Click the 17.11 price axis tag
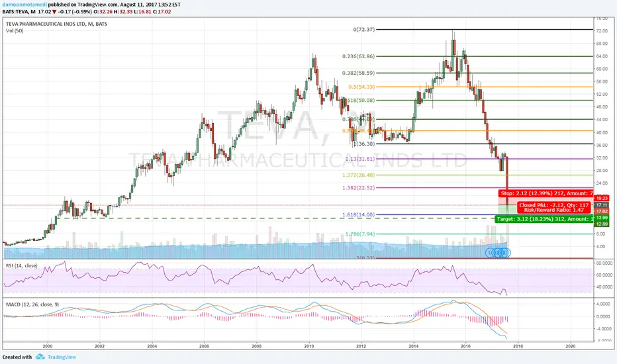This screenshot has height=364, width=617. 602,205
